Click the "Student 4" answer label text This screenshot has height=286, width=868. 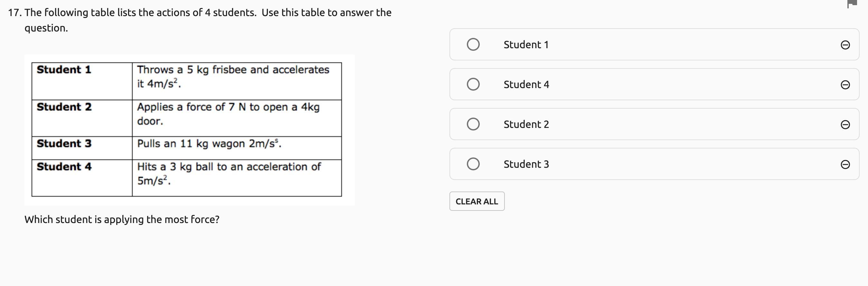[526, 85]
